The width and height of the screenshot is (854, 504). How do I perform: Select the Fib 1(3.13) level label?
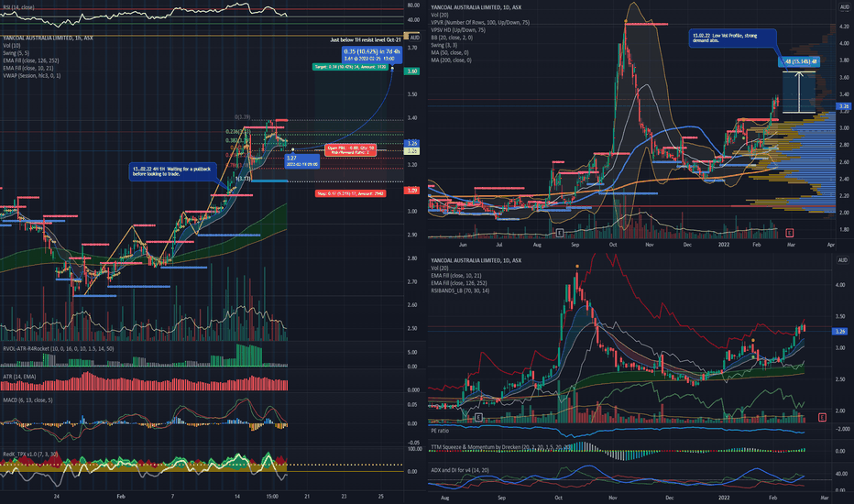(243, 178)
